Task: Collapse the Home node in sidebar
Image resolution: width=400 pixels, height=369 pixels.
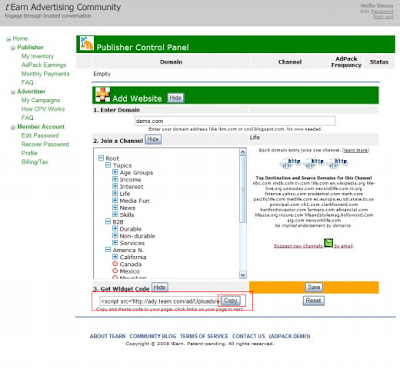Action: pyautogui.click(x=9, y=39)
